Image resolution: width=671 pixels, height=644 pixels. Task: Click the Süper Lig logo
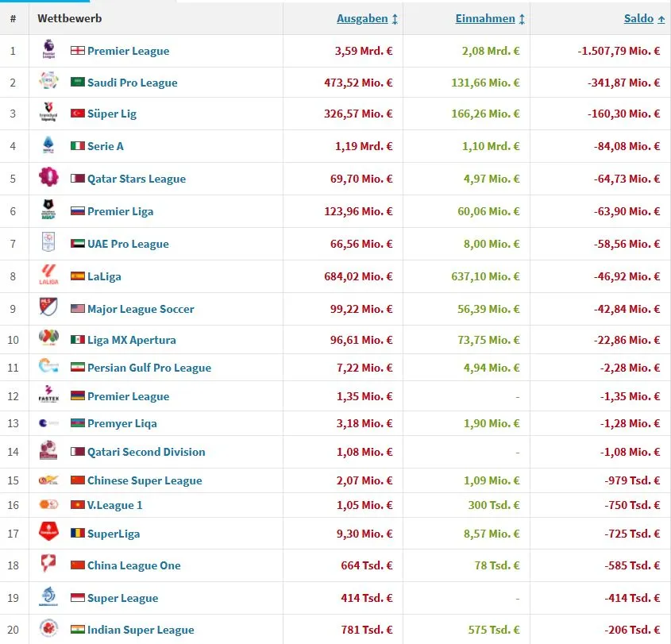pyautogui.click(x=48, y=112)
